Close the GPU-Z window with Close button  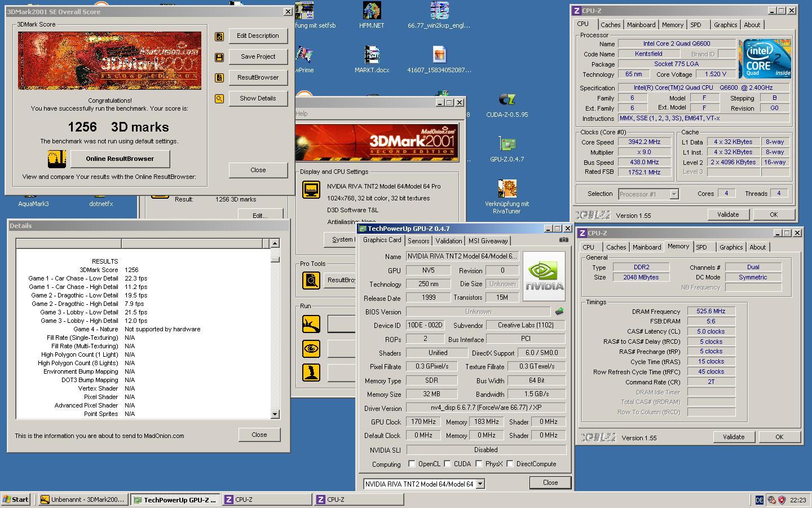550,483
